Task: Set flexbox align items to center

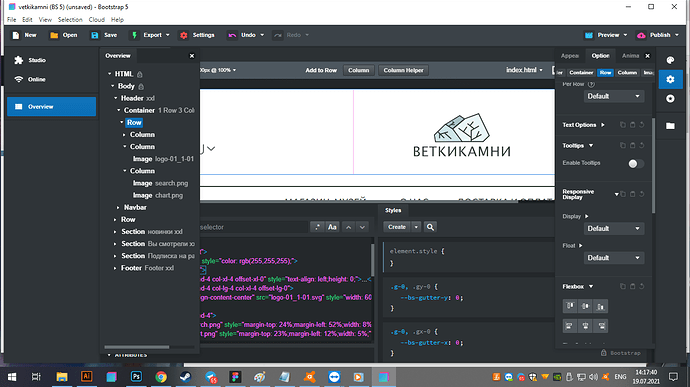Action: click(585, 306)
